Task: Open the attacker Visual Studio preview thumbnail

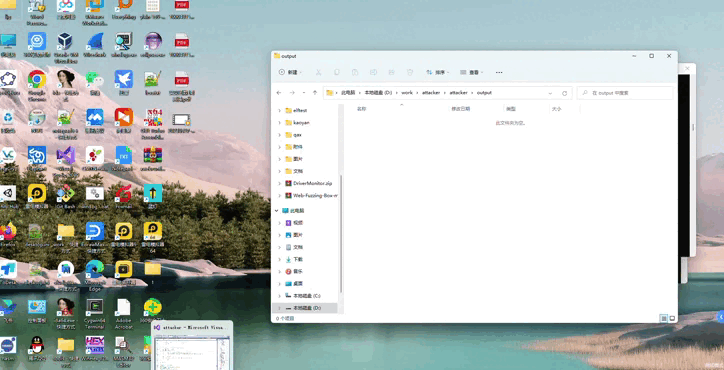Action: click(x=193, y=346)
